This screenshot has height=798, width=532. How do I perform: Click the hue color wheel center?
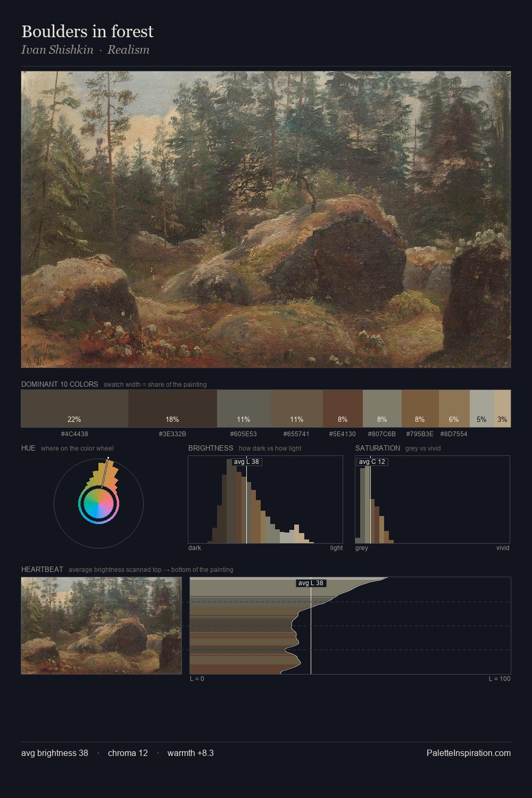tap(98, 503)
